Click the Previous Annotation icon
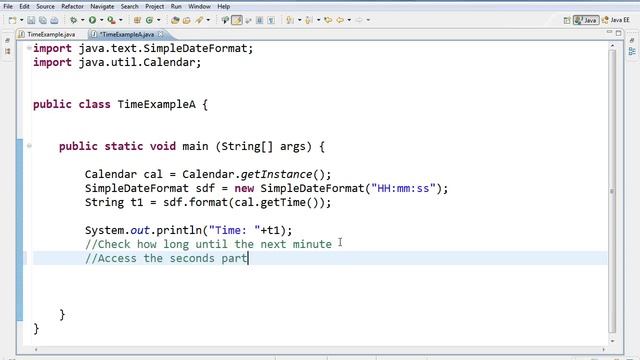The width and height of the screenshot is (640, 360). click(x=309, y=20)
